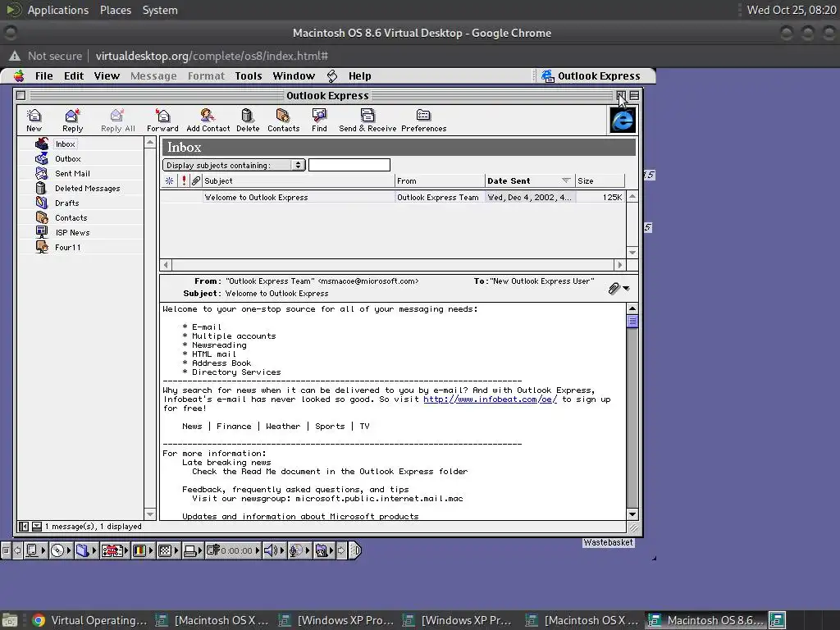Open the Tools menu
The image size is (840, 630).
point(248,76)
